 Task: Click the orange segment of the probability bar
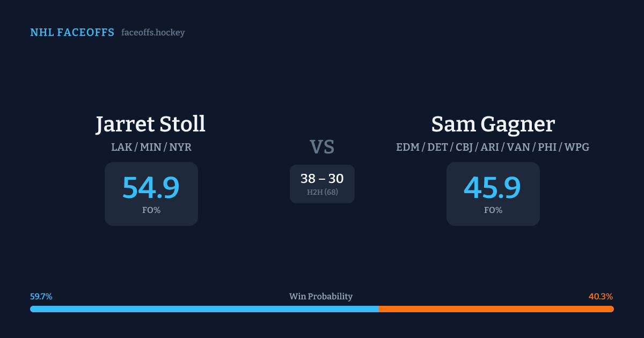point(496,309)
